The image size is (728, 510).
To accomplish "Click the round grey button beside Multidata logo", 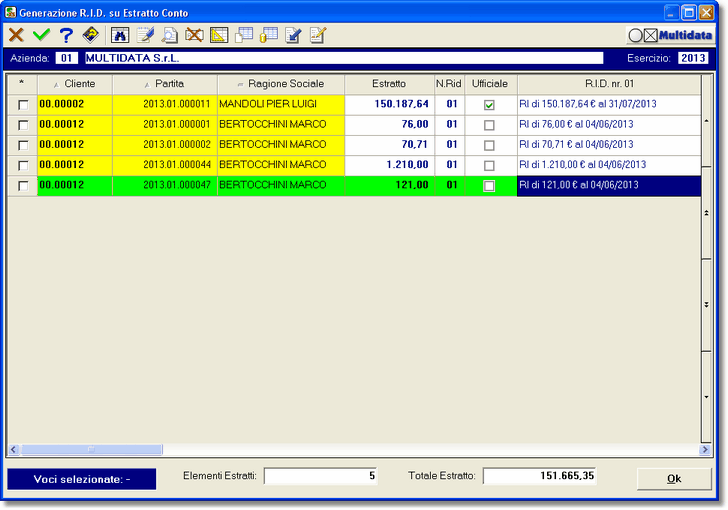I will click(635, 35).
